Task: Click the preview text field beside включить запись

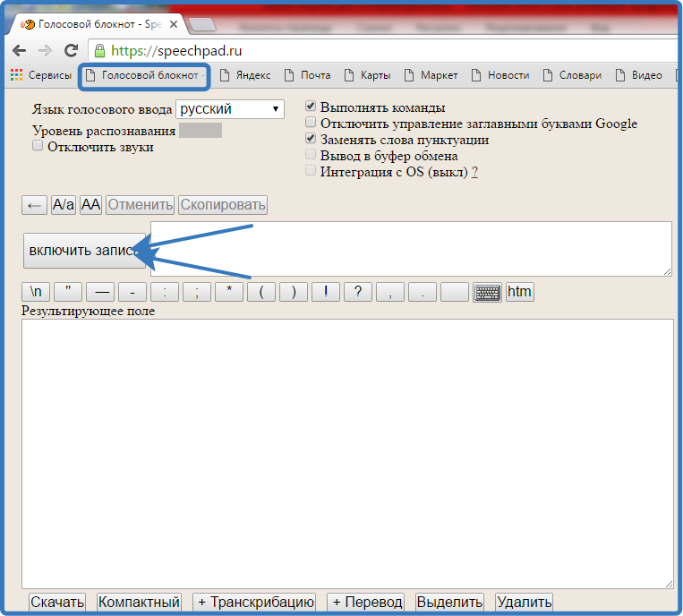Action: [411, 249]
